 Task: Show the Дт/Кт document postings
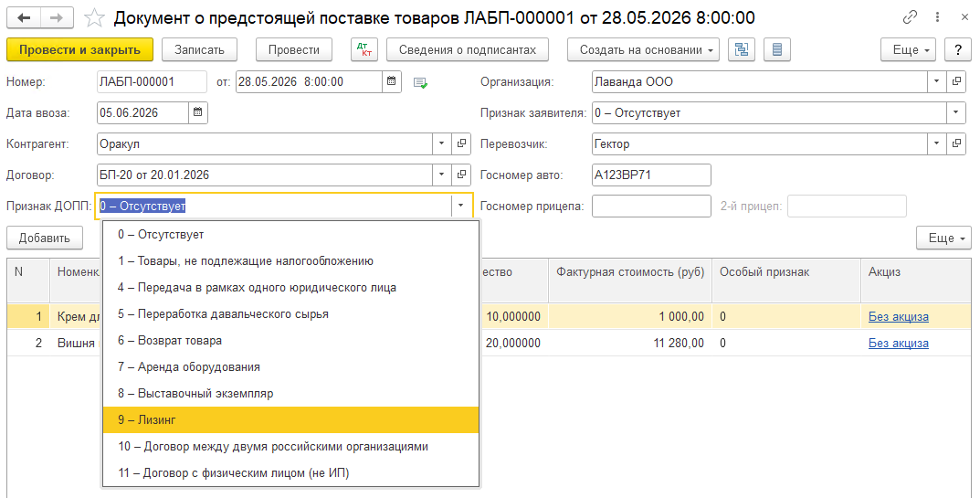click(364, 50)
